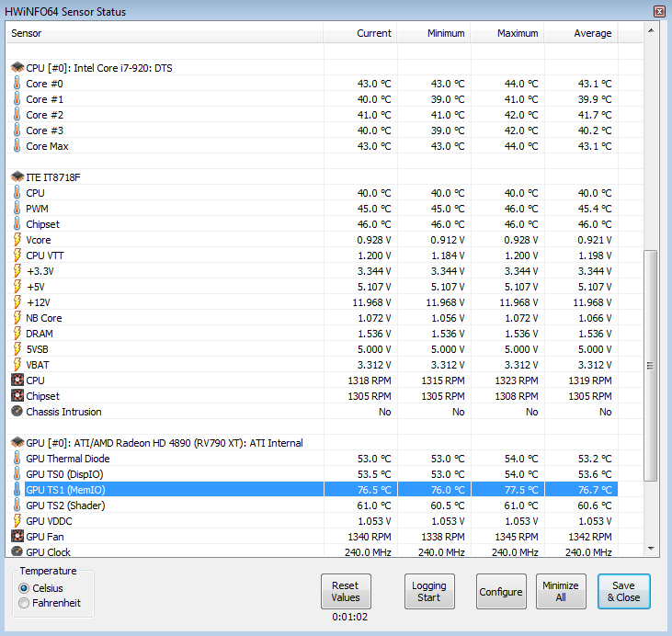The height and width of the screenshot is (636, 672).
Task: Click the thermometer icon beside PWM
Action: pyautogui.click(x=17, y=209)
